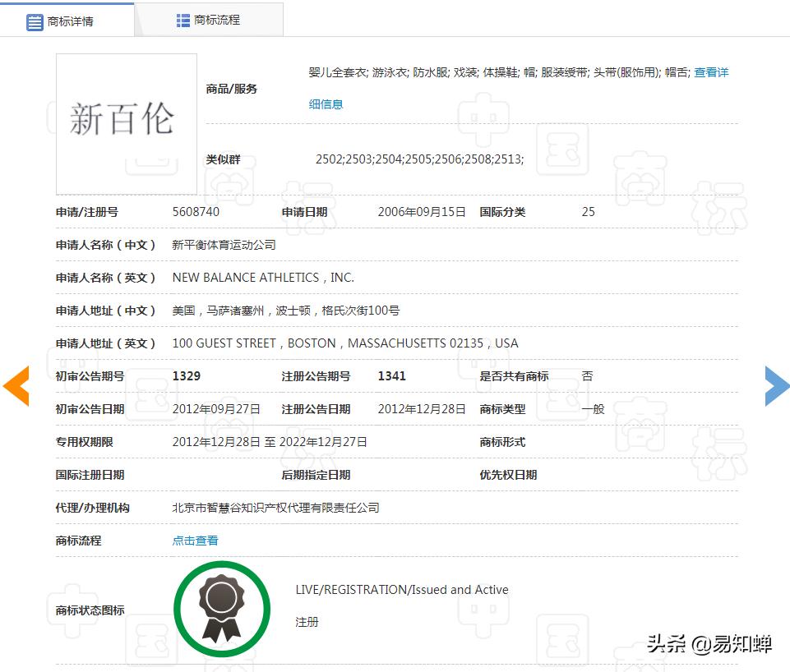Open 查看详细信息 for full goods list

[x=709, y=72]
